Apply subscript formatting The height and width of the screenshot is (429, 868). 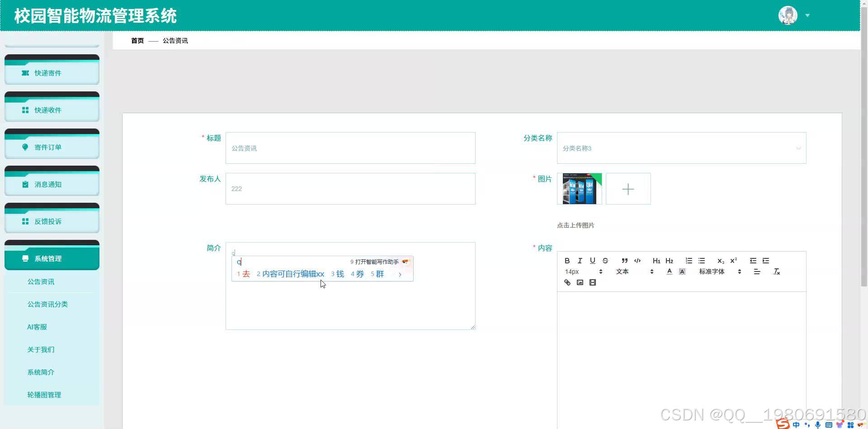coord(721,261)
